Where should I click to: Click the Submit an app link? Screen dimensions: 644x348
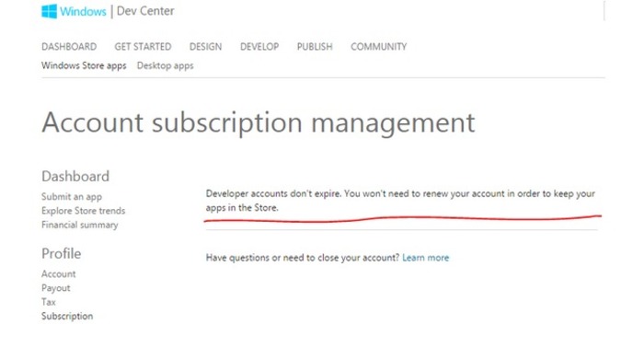click(x=72, y=197)
